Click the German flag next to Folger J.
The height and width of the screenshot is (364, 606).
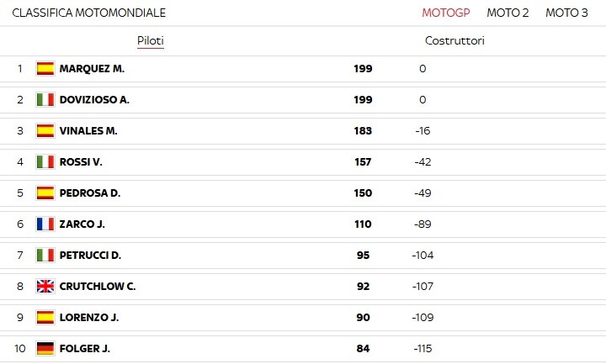pos(45,348)
